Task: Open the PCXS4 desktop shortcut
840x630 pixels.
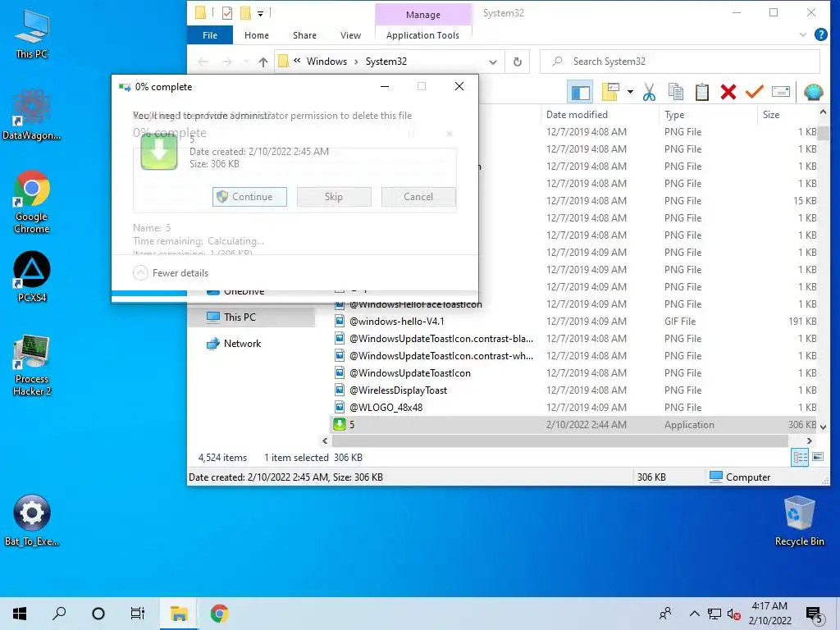Action: (x=32, y=277)
